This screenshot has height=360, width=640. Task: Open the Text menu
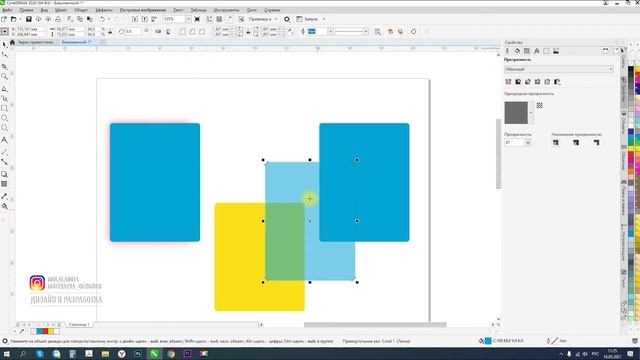point(178,10)
